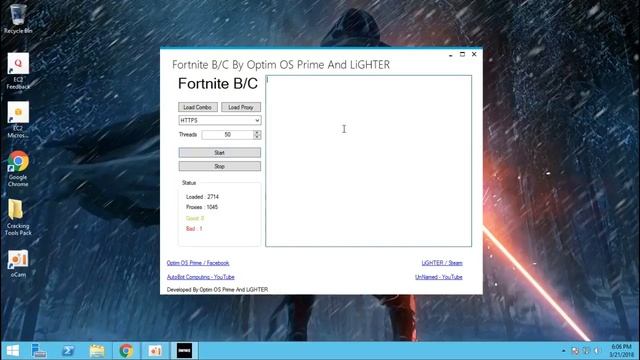Click the Status group label
The image size is (640, 360).
[189, 183]
